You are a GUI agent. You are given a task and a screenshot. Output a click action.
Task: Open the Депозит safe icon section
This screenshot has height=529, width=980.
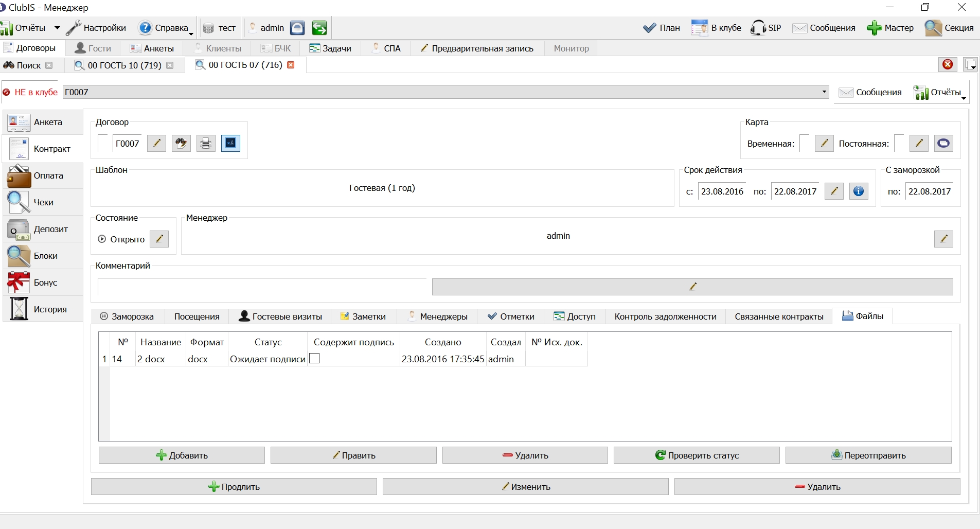point(43,229)
